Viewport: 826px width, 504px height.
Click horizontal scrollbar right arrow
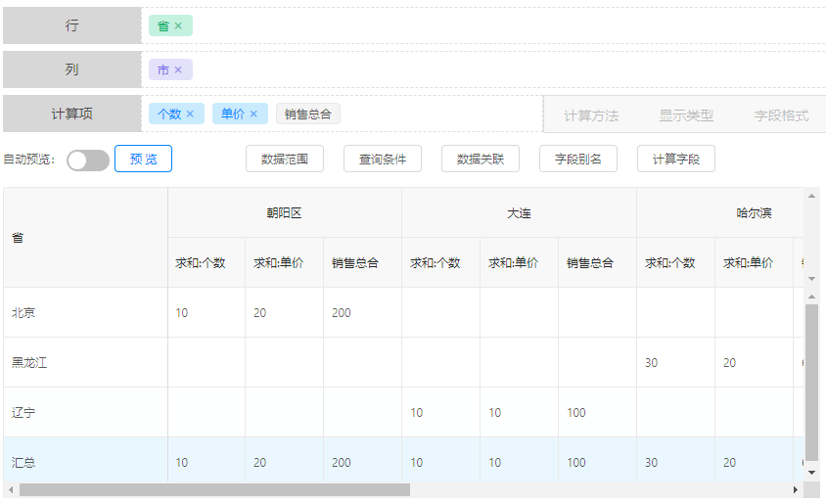tap(796, 489)
